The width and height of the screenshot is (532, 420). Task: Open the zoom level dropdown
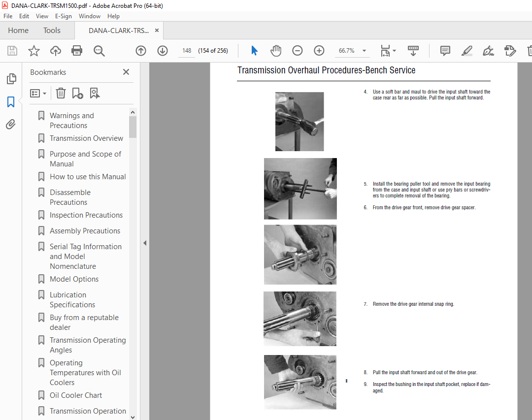[364, 51]
